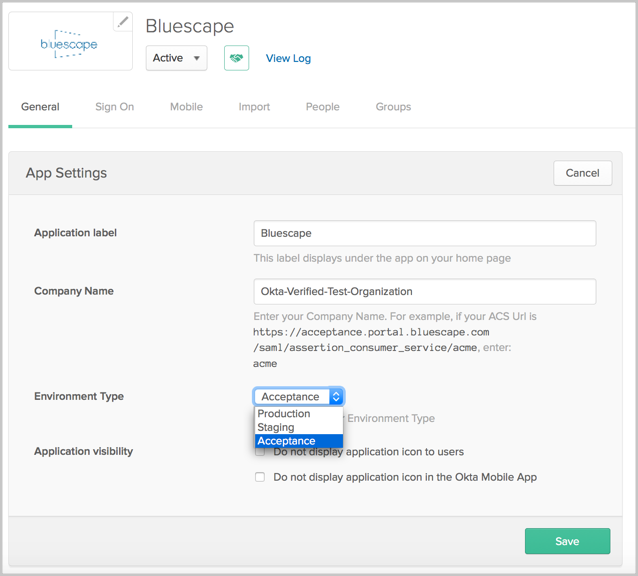Pick the highlighted Acceptance option
This screenshot has height=576, width=638.
286,441
